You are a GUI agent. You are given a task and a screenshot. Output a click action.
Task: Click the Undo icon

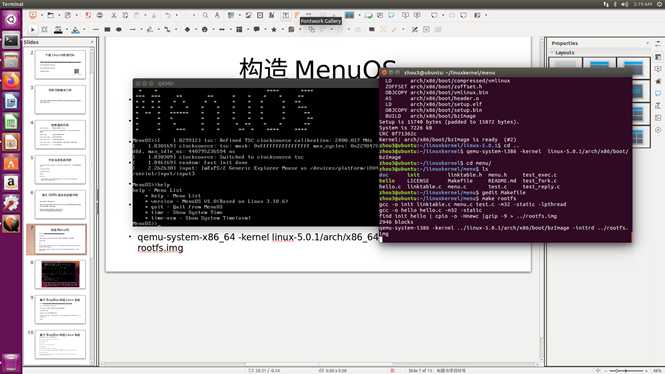tap(168, 15)
